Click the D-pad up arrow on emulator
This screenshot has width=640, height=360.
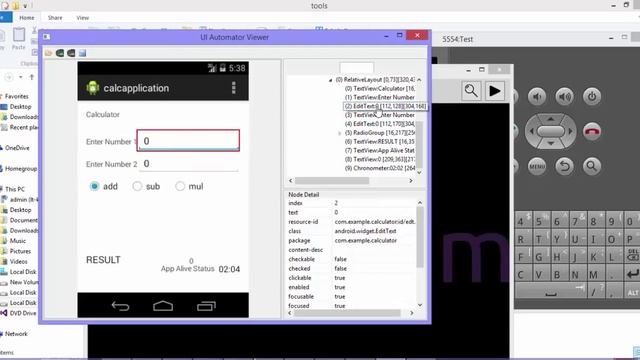pyautogui.click(x=551, y=119)
